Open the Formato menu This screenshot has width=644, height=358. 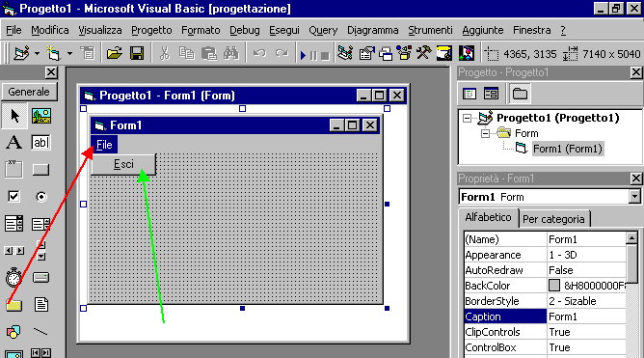(201, 31)
